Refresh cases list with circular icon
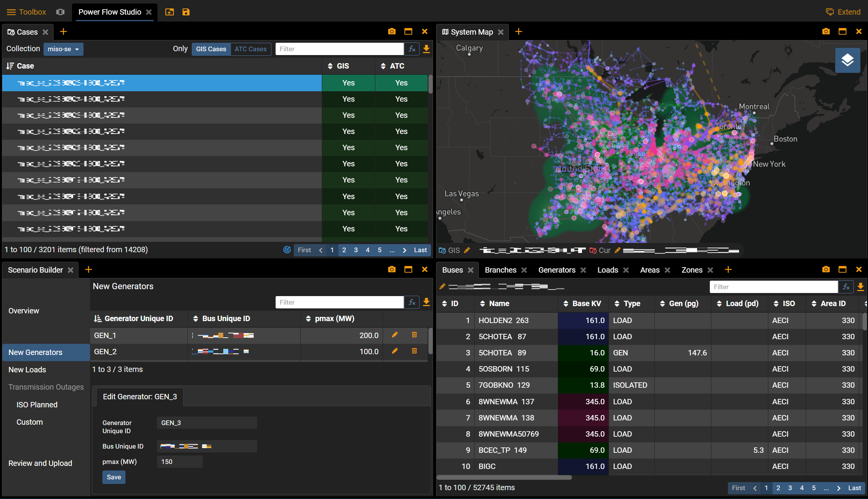The image size is (868, 499). pos(287,250)
